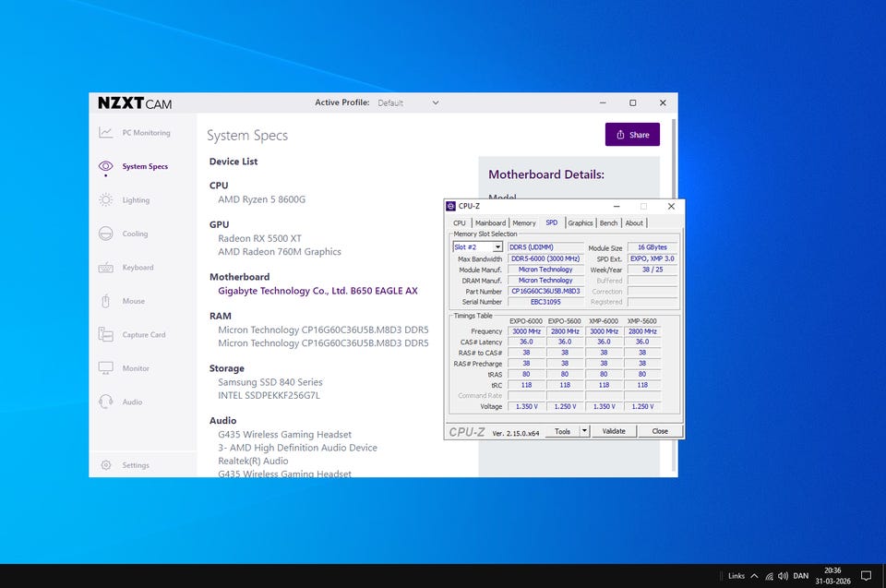Open PC Monitoring in the sidebar
886x588 pixels.
coord(146,133)
